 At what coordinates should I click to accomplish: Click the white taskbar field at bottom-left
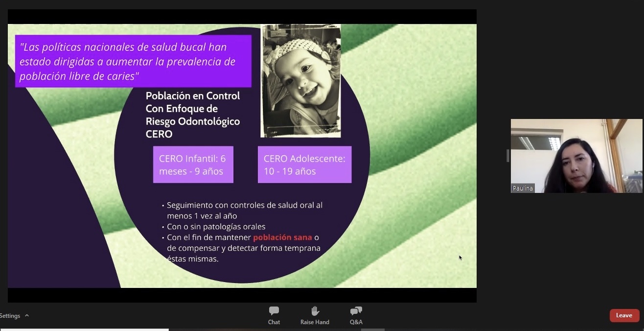coord(84,330)
